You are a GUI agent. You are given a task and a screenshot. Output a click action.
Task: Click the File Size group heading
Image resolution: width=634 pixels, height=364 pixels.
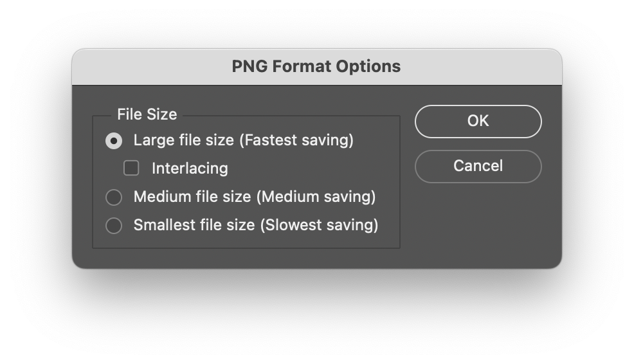point(147,114)
